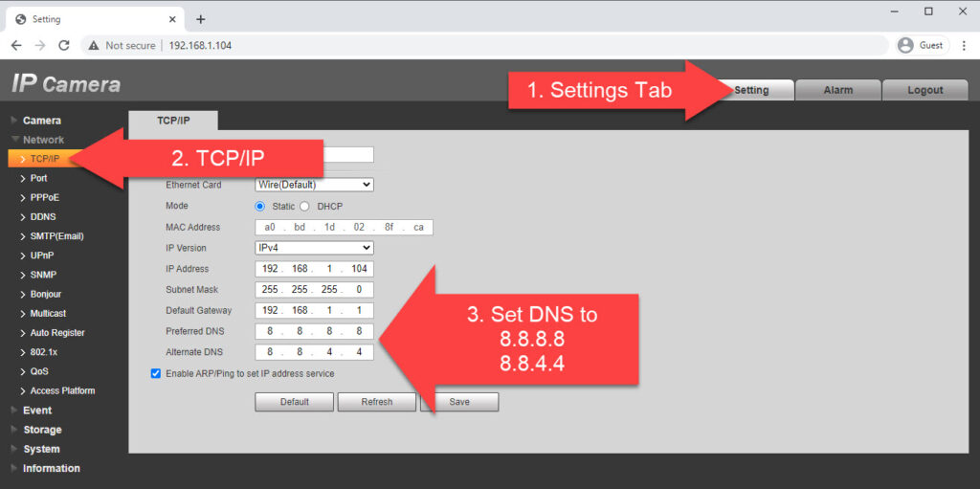Click the Default button

[x=294, y=402]
